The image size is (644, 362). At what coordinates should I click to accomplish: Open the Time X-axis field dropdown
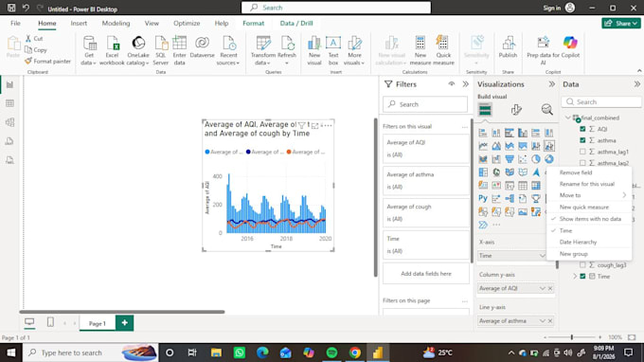(x=542, y=256)
